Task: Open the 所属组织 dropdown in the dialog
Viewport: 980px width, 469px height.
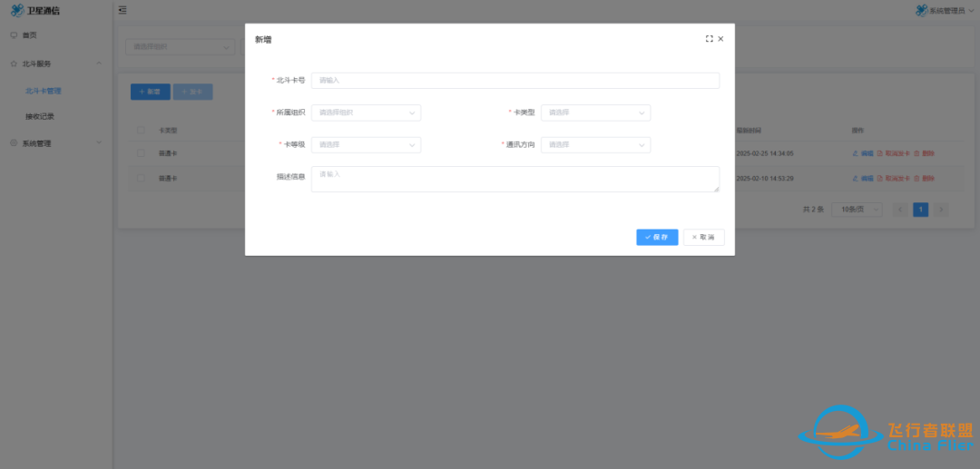Action: click(x=366, y=113)
